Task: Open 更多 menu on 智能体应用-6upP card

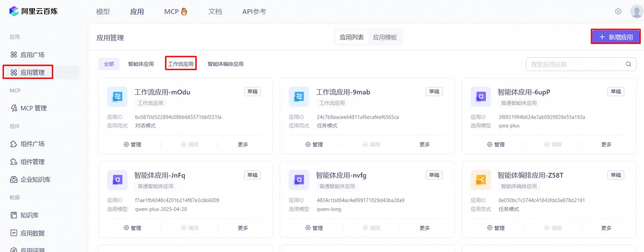Action: click(606, 144)
